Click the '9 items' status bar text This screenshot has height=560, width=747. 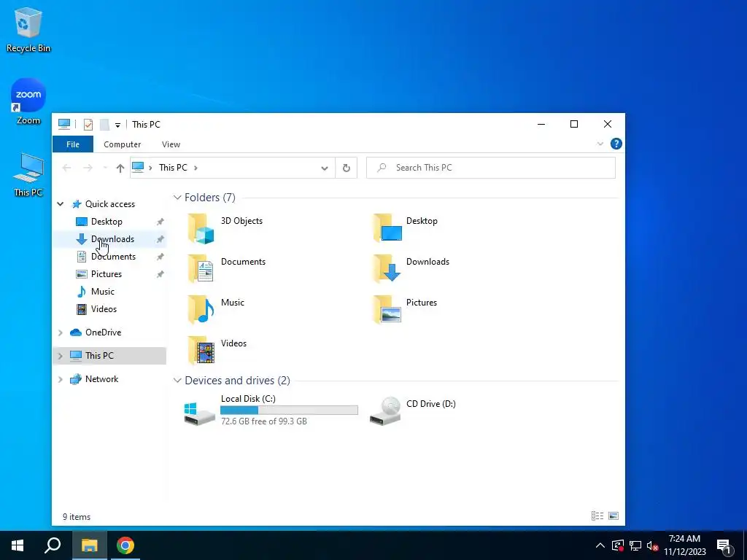[x=77, y=517]
